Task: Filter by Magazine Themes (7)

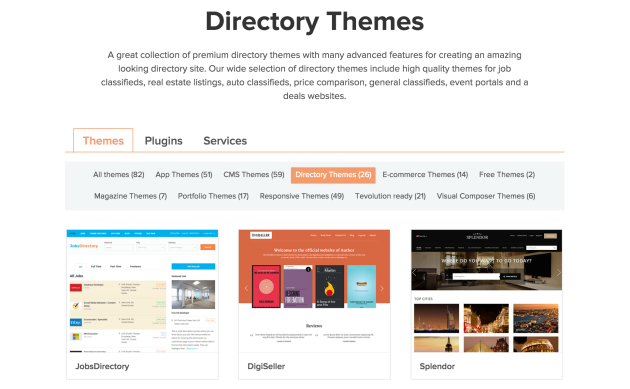Action: pyautogui.click(x=131, y=196)
